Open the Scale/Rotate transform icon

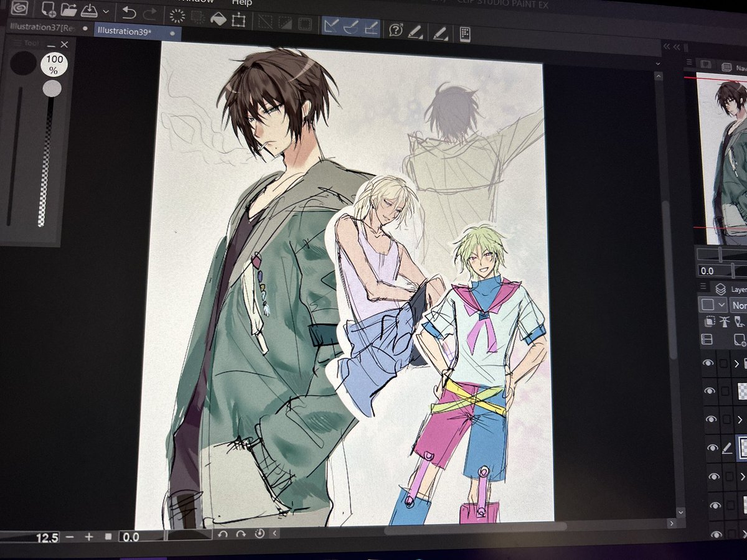click(x=238, y=21)
